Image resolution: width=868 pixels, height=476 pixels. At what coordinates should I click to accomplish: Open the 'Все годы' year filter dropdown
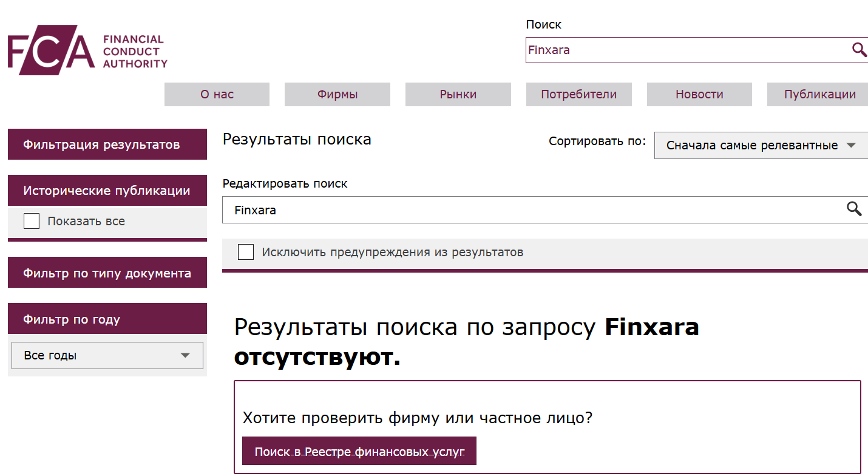[x=107, y=355]
